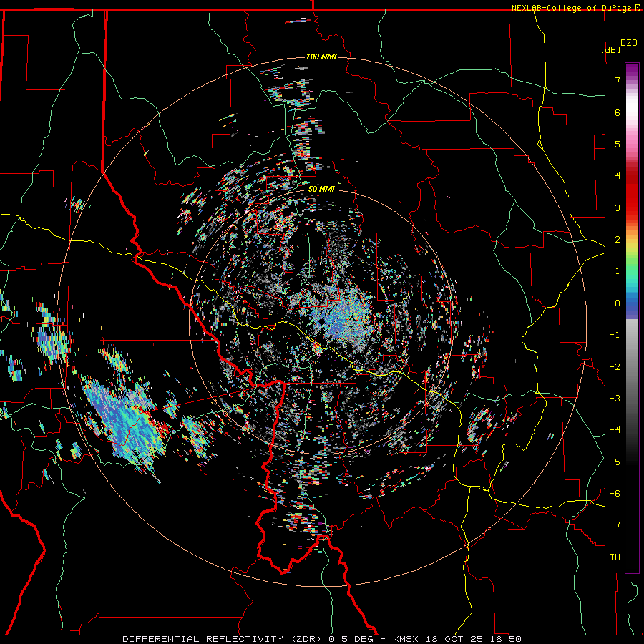The height and width of the screenshot is (644, 644).
Task: Click the 100 NMI range ring label
Action: [321, 57]
